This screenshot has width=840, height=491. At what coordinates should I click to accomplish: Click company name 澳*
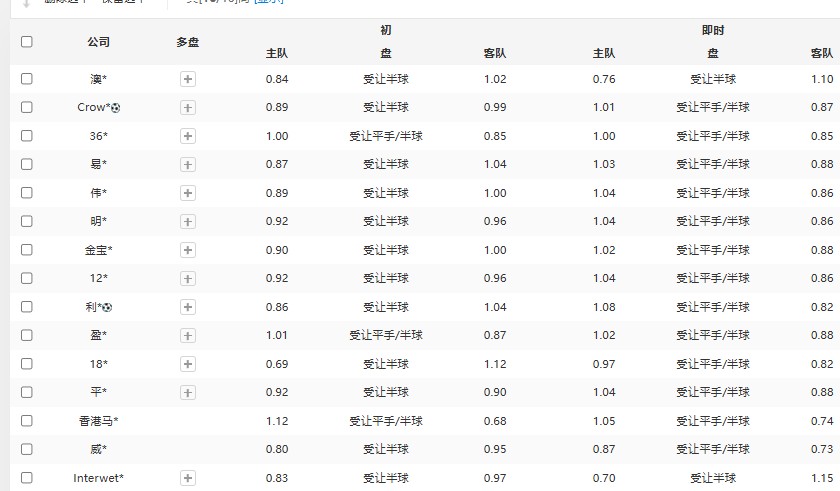tap(99, 79)
